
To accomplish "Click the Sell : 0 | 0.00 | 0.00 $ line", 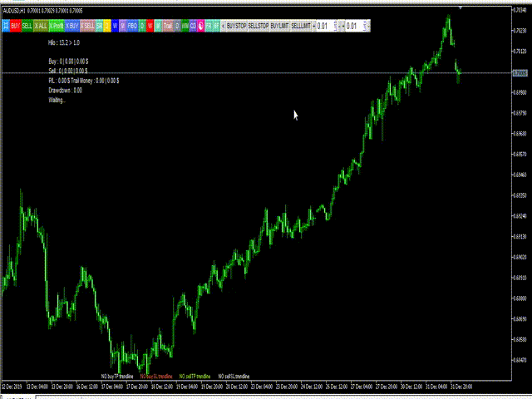I will [68, 71].
